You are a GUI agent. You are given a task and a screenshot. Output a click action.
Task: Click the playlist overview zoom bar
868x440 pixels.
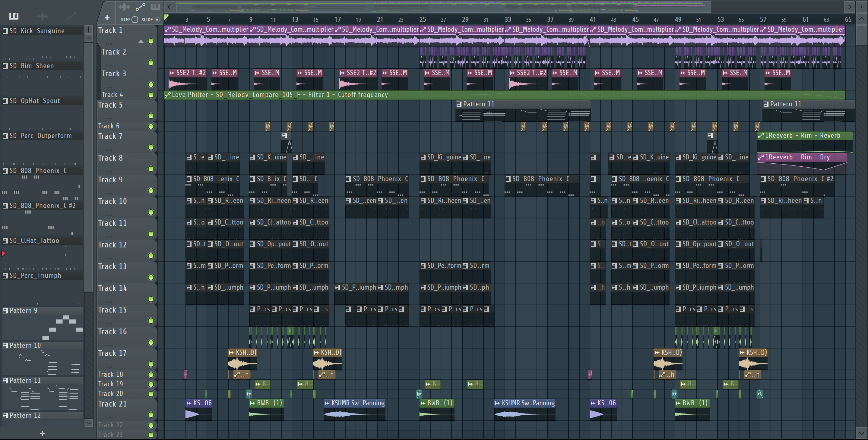point(443,6)
